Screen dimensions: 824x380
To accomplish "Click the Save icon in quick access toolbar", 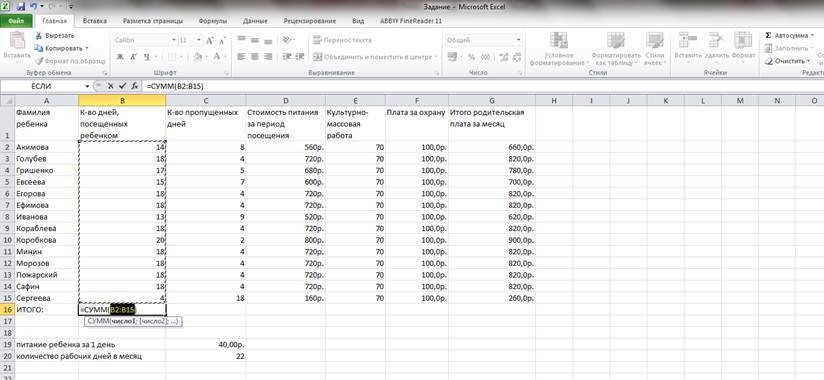I will (x=21, y=7).
